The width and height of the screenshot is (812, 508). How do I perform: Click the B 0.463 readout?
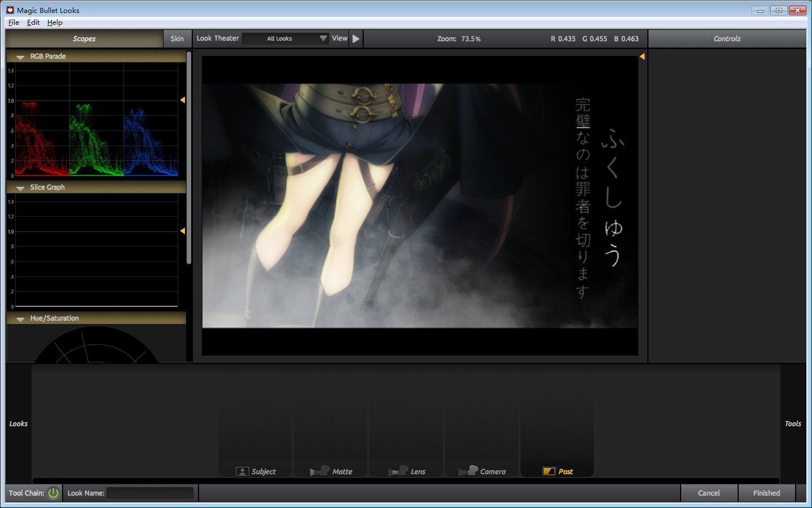pyautogui.click(x=626, y=39)
